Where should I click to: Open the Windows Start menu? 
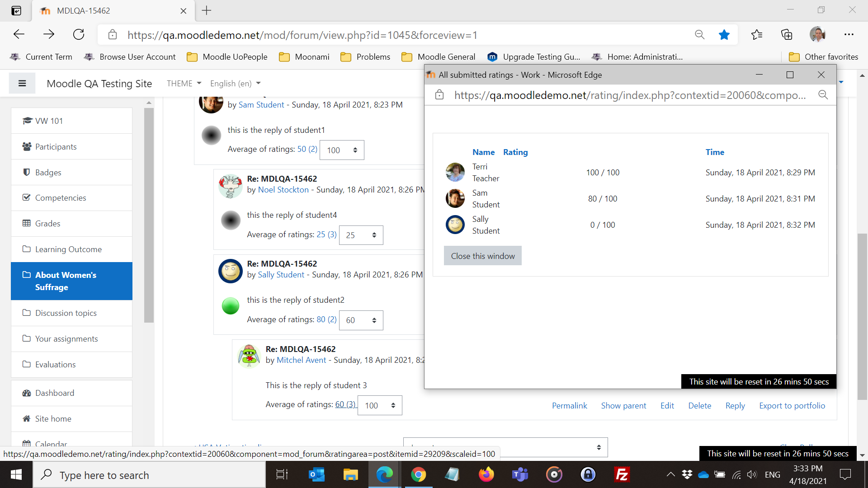point(16,475)
